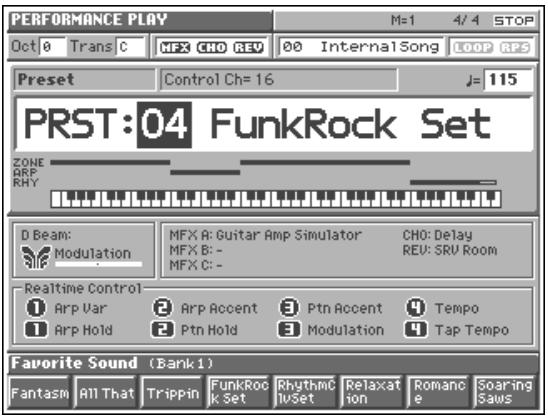Click the Tap Tempo label
Viewport: 548px width, 417px height.
471,330
